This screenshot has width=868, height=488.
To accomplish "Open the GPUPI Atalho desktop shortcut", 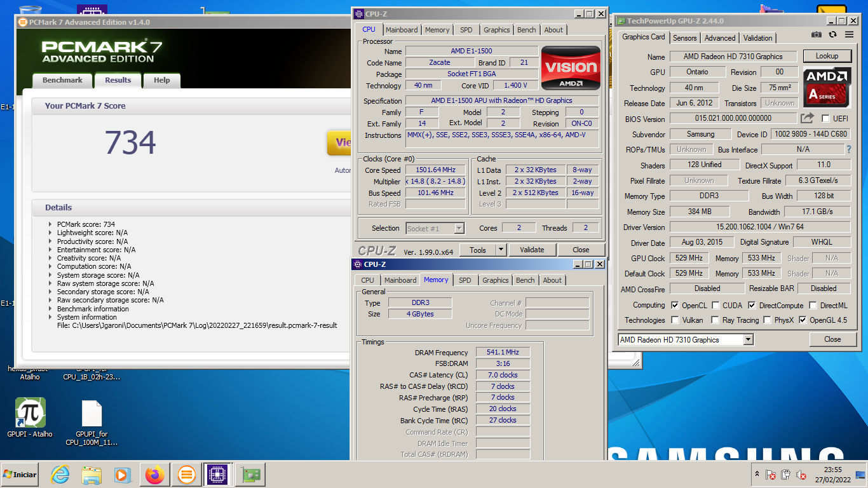I will tap(30, 418).
